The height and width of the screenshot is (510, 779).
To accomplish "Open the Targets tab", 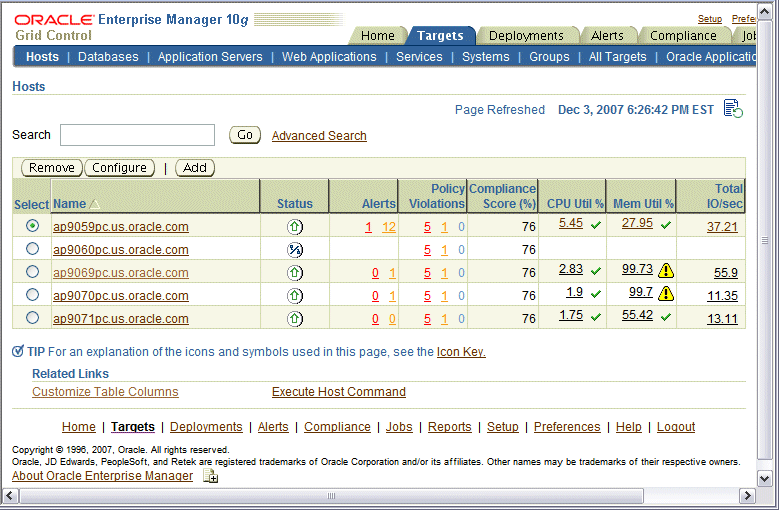I will (x=440, y=36).
